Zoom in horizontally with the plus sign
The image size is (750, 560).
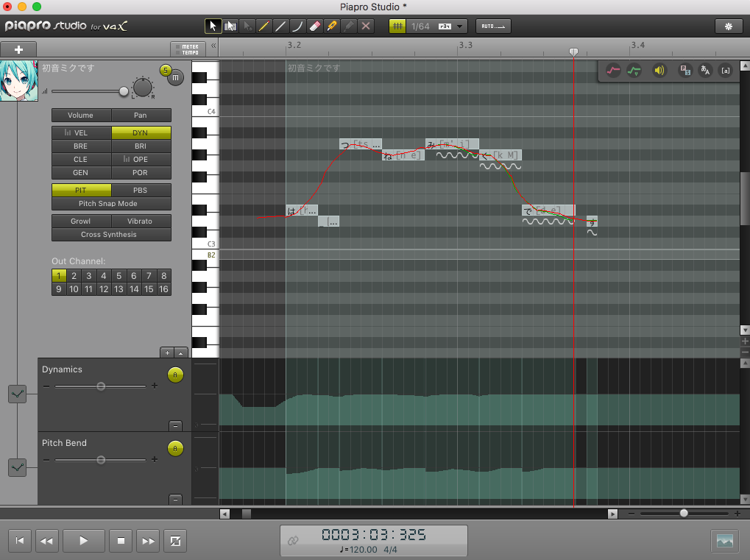(737, 514)
